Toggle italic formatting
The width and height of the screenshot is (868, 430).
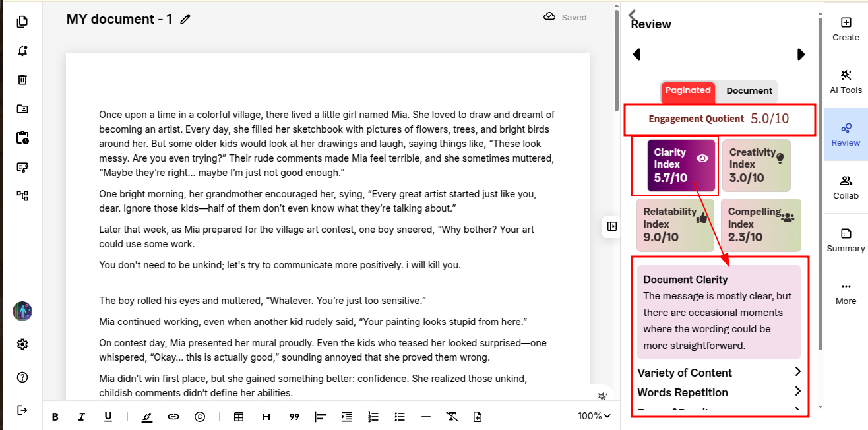pos(82,417)
